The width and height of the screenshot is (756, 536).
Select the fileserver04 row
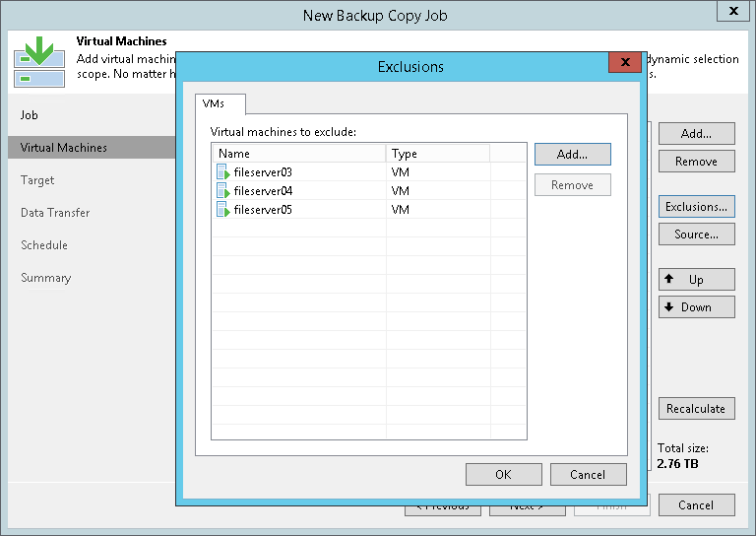pyautogui.click(x=369, y=190)
